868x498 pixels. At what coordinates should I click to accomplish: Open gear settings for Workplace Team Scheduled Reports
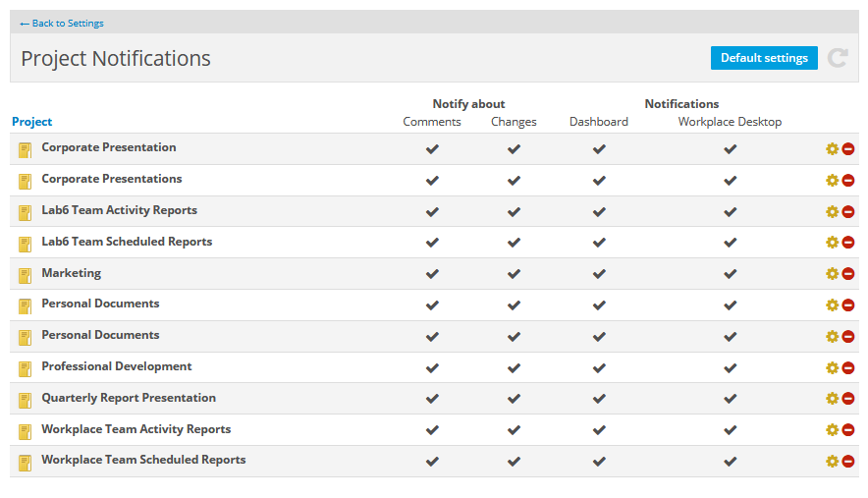point(832,462)
